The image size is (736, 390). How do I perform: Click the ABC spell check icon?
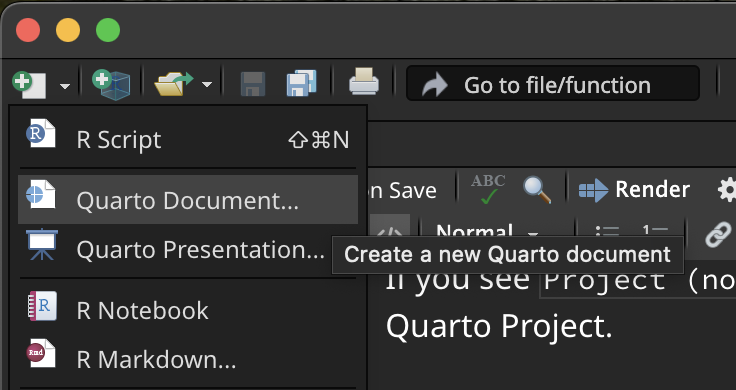pos(488,189)
